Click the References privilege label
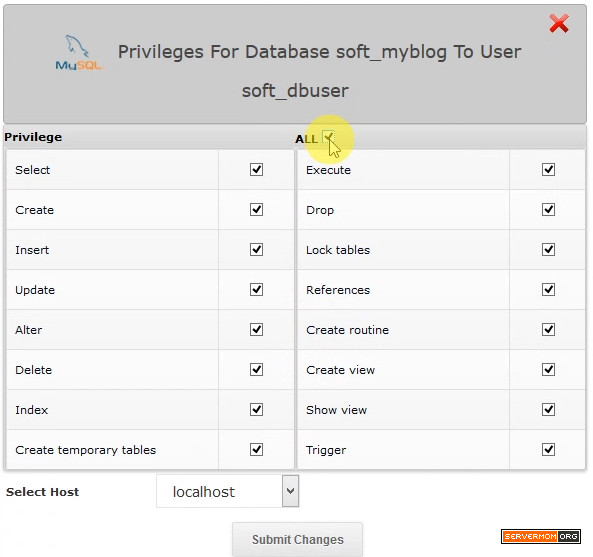 [338, 290]
